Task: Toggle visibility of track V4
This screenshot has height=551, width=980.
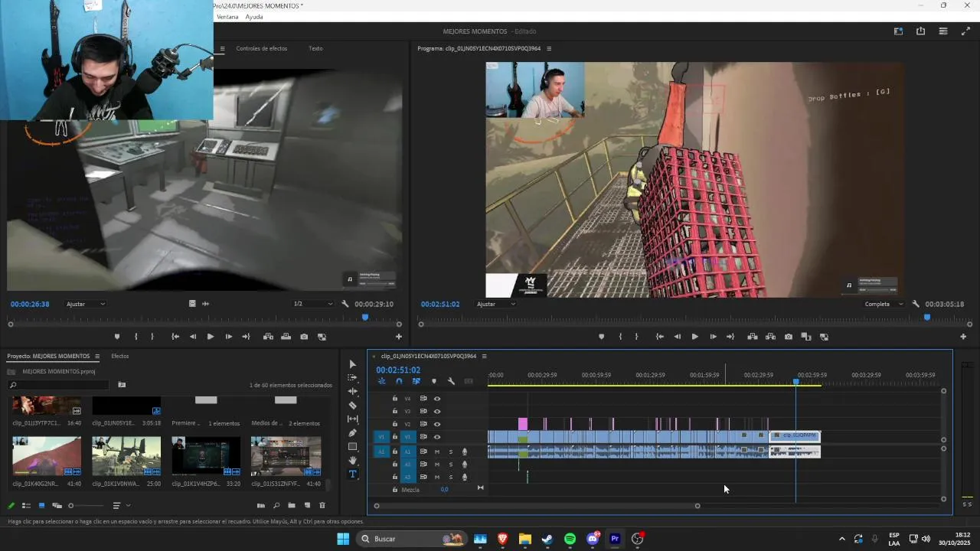Action: 437,399
